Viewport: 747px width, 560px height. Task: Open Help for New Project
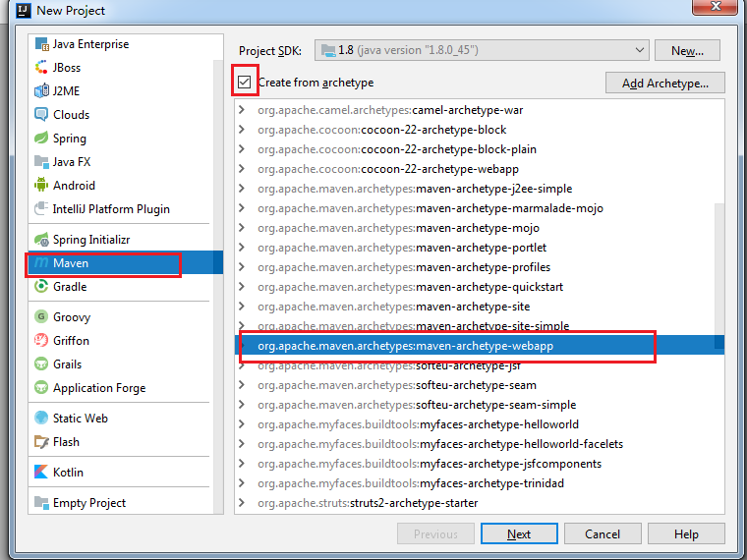click(686, 533)
